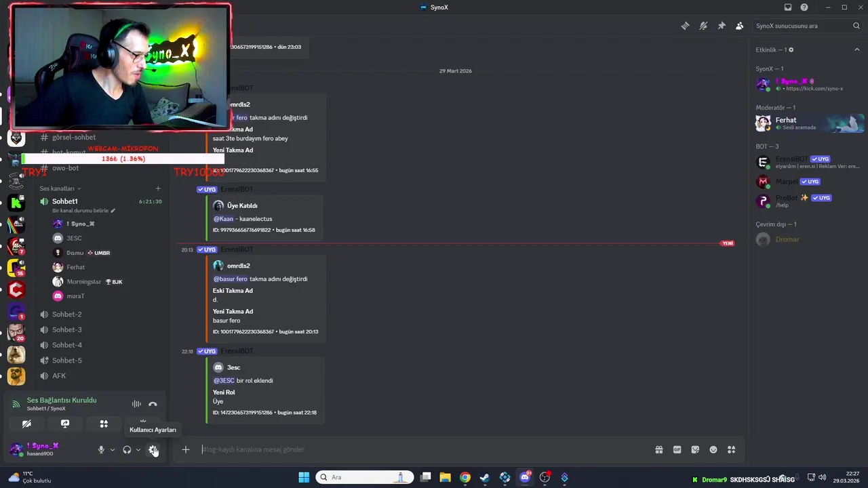The width and height of the screenshot is (868, 488).
Task: Set channel status Bir kanal durumu belirle
Action: coord(83,211)
